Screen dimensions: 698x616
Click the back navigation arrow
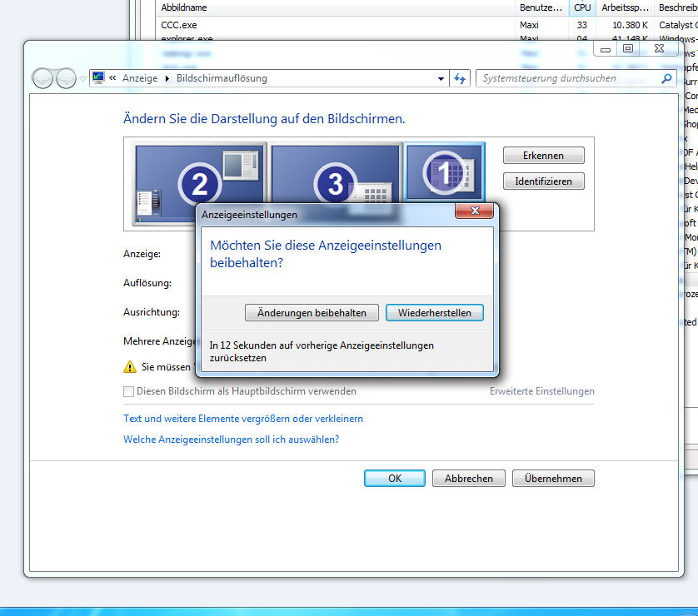click(x=42, y=79)
